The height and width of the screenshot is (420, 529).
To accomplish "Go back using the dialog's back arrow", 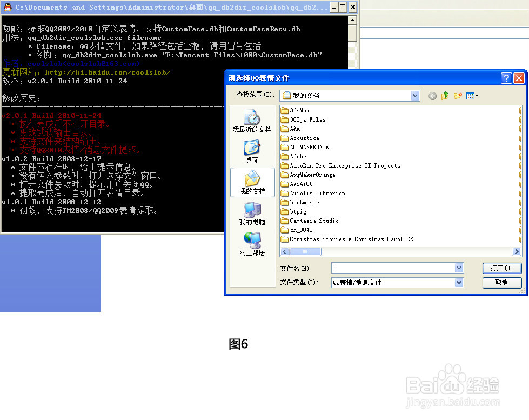I will (x=432, y=96).
